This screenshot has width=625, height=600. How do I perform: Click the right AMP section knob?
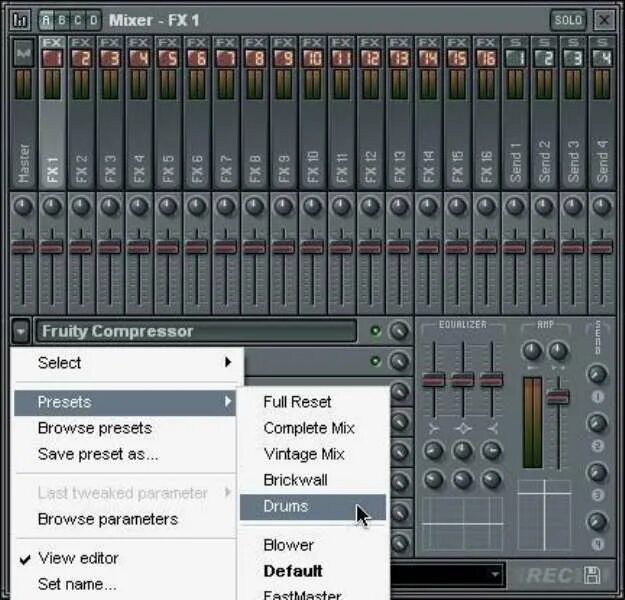coord(558,351)
